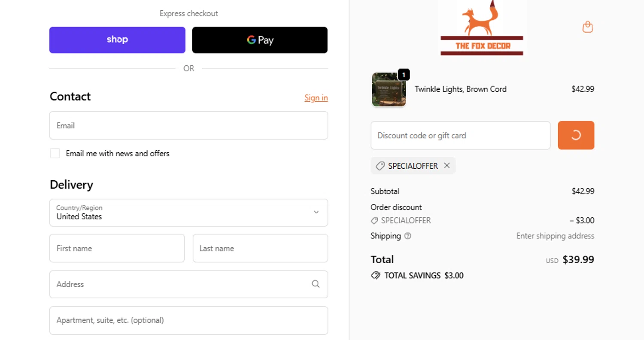This screenshot has height=340, width=644.
Task: Enable Email me with news and offers
Action: [x=55, y=153]
